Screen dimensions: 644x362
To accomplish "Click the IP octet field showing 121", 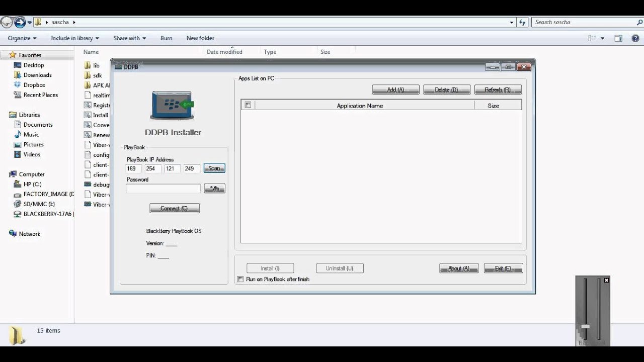I will click(172, 168).
